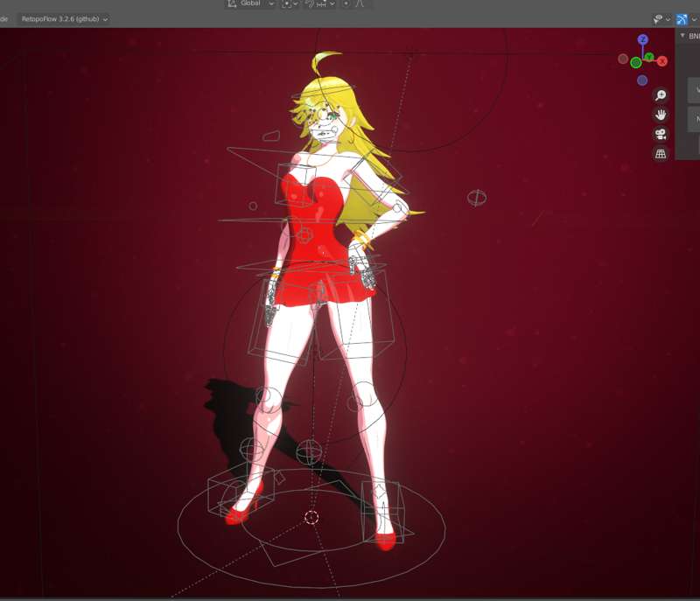Toggle the blue viewport gizmo button
Viewport: 700px width, 601px height.
click(682, 19)
